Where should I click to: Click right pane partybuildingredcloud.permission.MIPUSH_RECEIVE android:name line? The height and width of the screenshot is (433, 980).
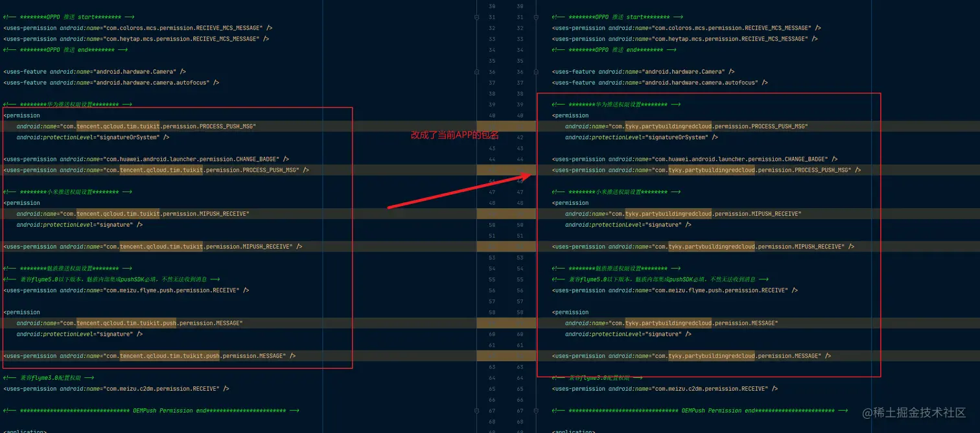coord(683,214)
